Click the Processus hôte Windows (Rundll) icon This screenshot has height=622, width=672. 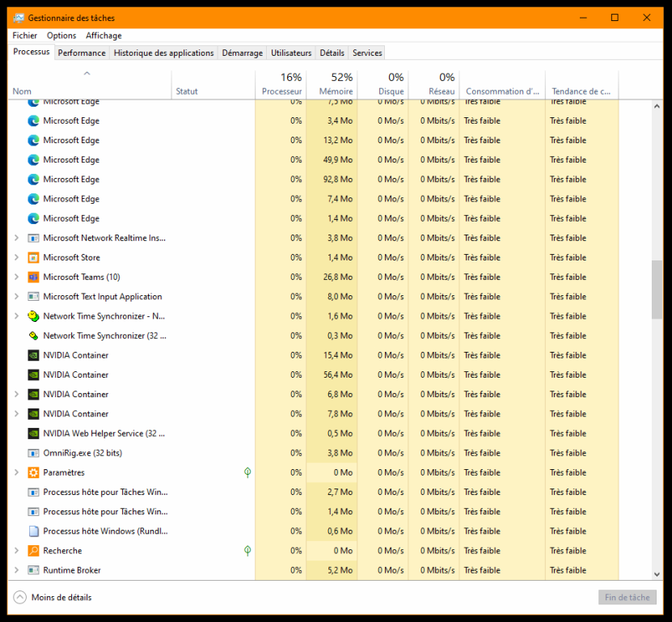[33, 531]
